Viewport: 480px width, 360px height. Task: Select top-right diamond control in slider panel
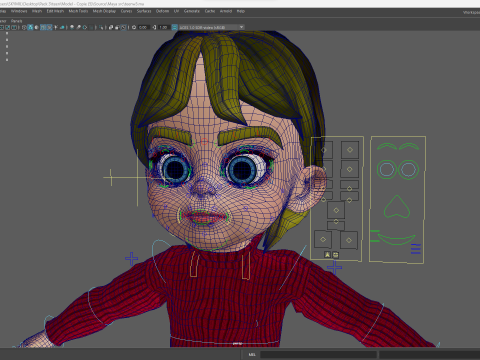pyautogui.click(x=350, y=150)
